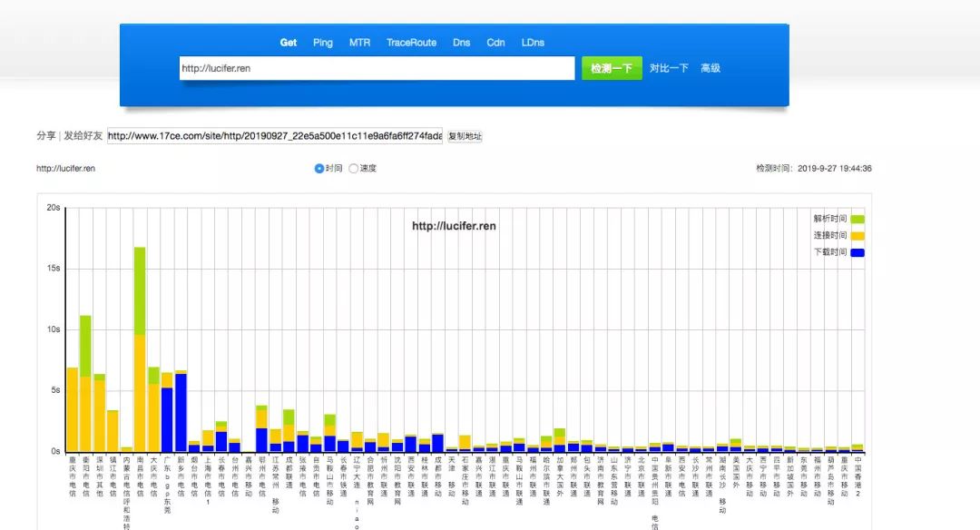
Task: Click the 复制地址 copy address button
Action: (465, 136)
